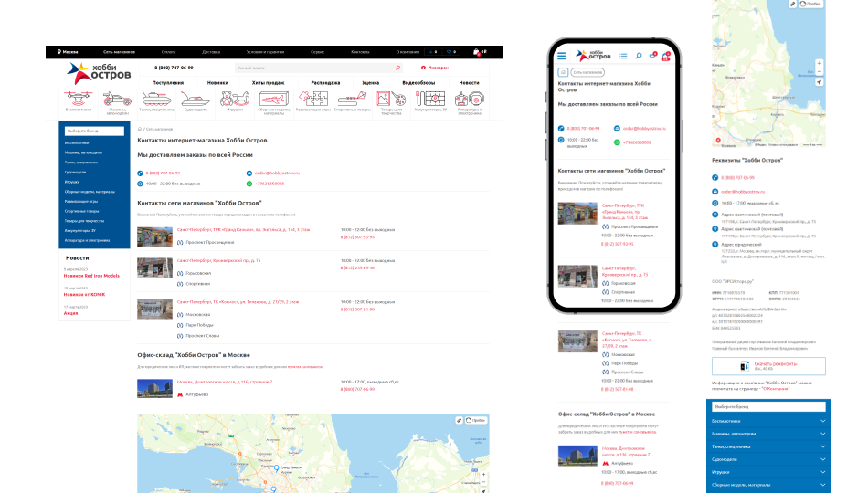
Task: Open the Аккумуляторы, ЗУ category icon
Action: (430, 99)
